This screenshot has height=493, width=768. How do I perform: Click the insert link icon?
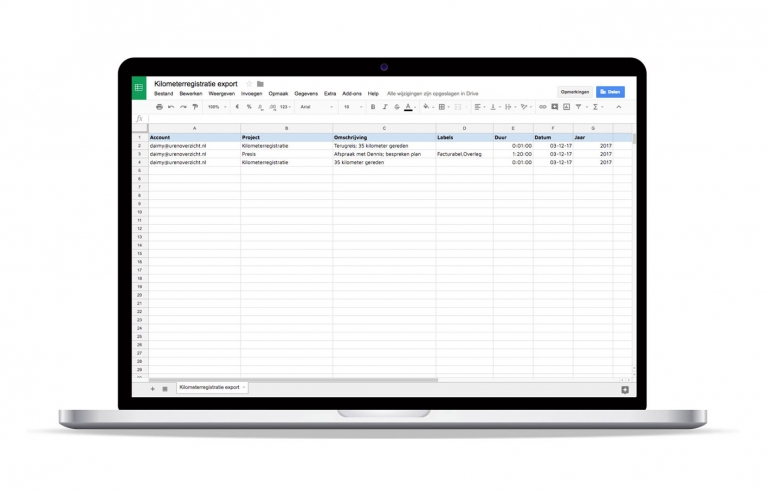coord(543,107)
